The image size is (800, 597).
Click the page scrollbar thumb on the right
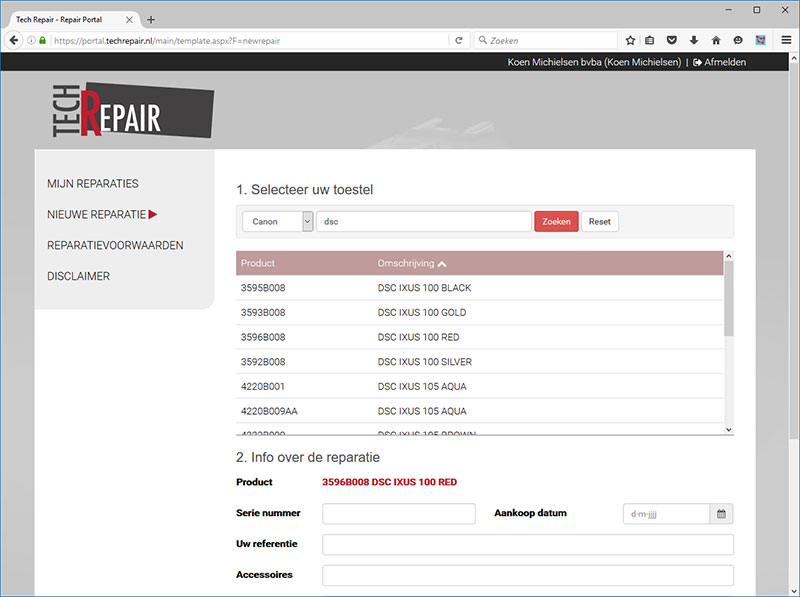click(793, 251)
